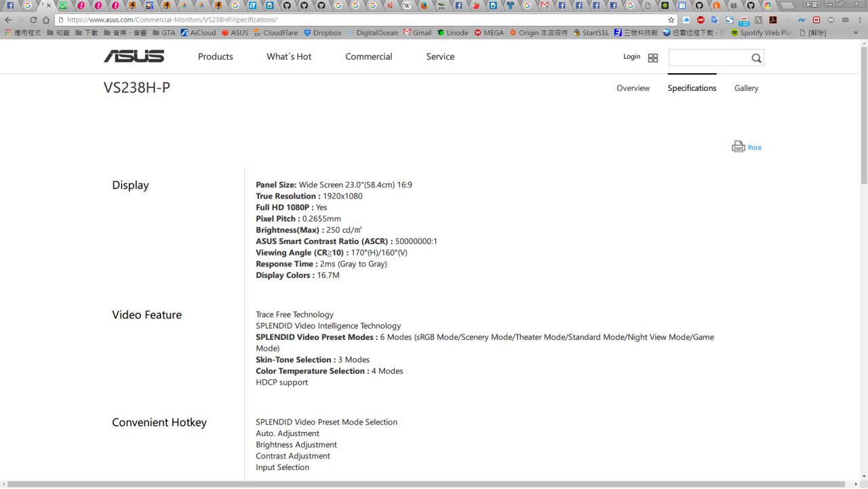
Task: Expand the GTA bookmarks folder
Action: 163,33
